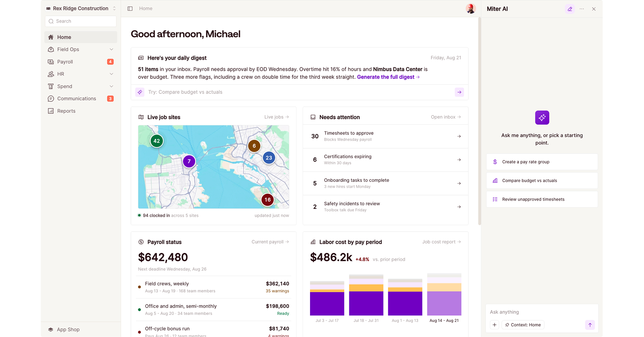Open Reports in sidebar

[81, 111]
